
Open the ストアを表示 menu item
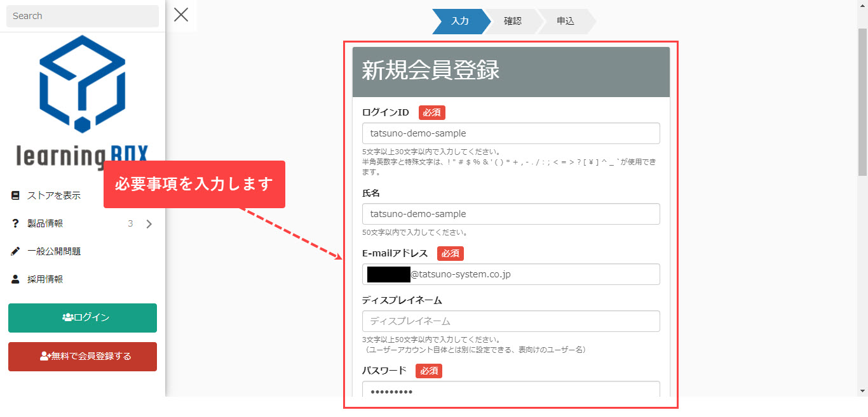pyautogui.click(x=54, y=195)
